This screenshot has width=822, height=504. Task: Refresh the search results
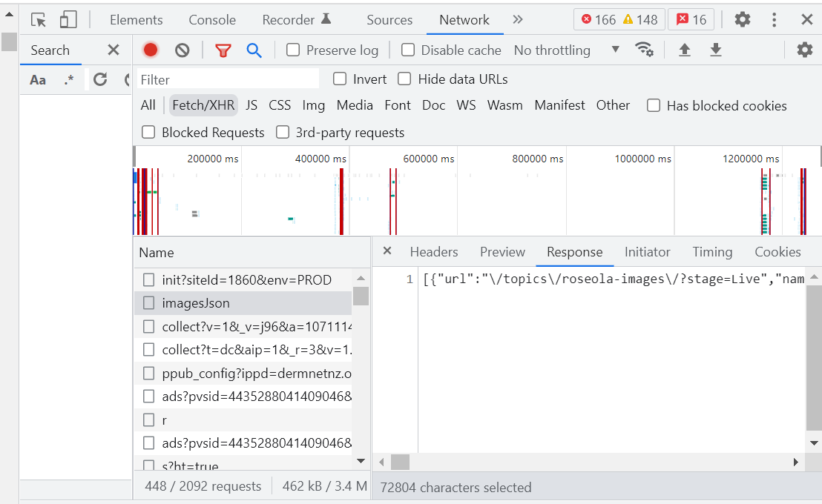100,79
